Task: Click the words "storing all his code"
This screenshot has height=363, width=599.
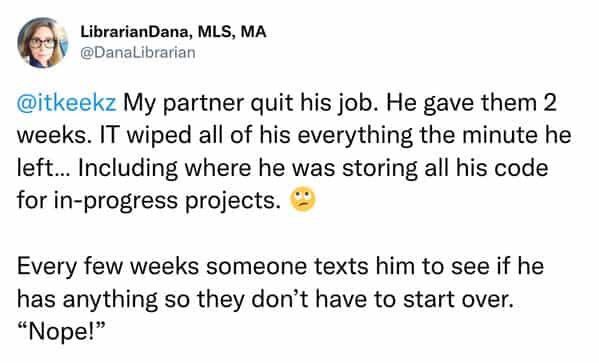Action: pyautogui.click(x=445, y=168)
